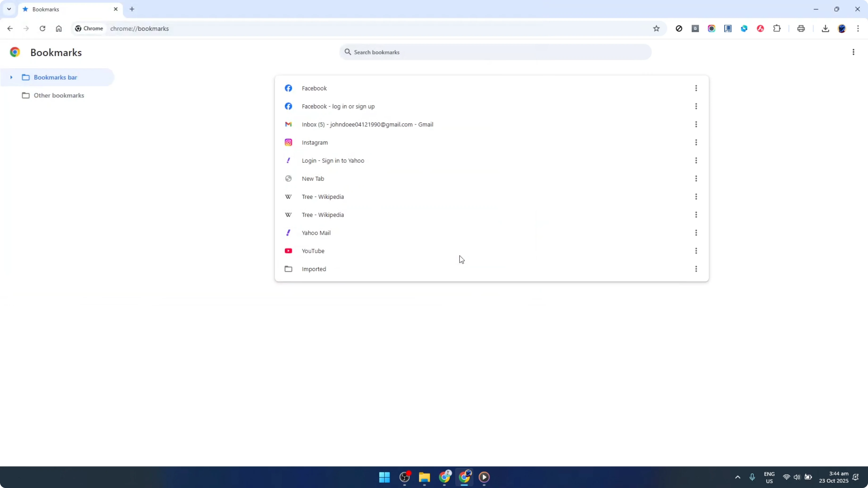Open more actions for Yahoo Mail bookmark
The height and width of the screenshot is (488, 868).
pos(696,233)
